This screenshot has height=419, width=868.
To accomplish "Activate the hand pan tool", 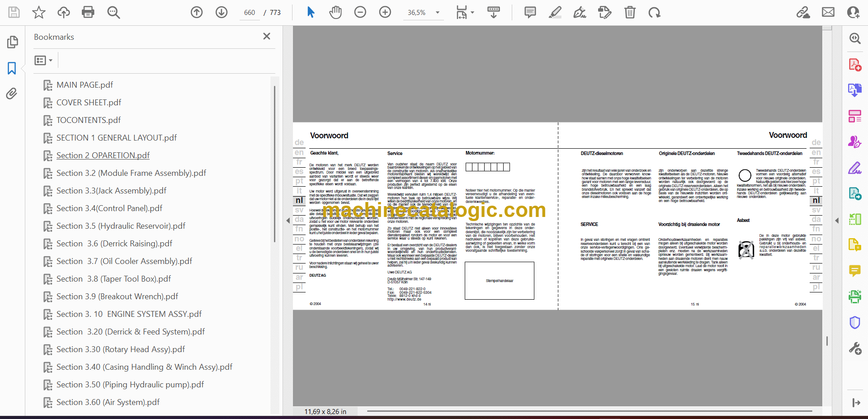I will (x=335, y=12).
